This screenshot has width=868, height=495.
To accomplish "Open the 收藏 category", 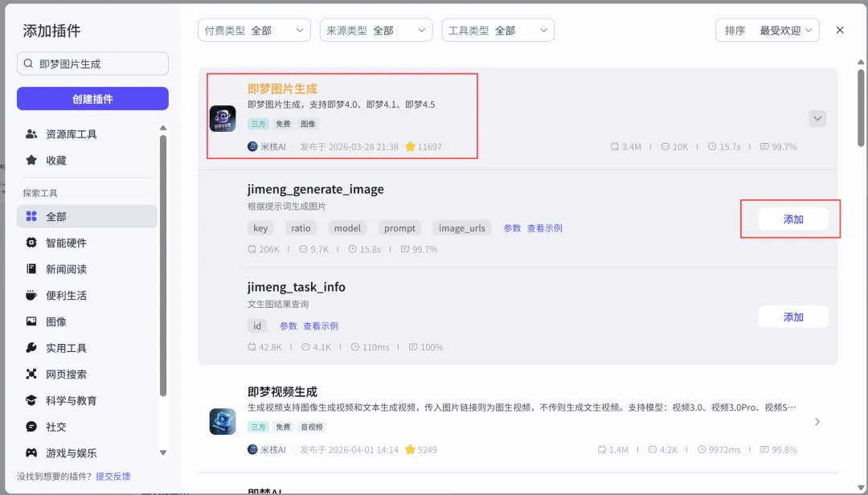I will click(x=87, y=160).
